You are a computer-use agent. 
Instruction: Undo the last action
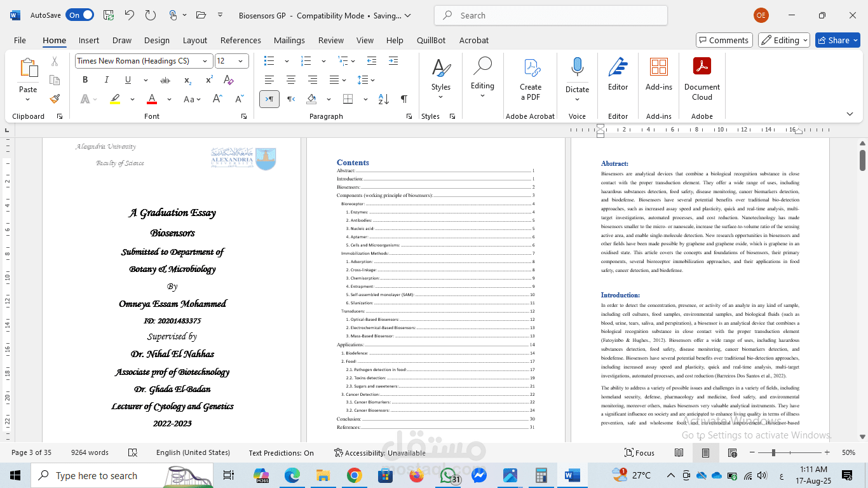click(129, 15)
